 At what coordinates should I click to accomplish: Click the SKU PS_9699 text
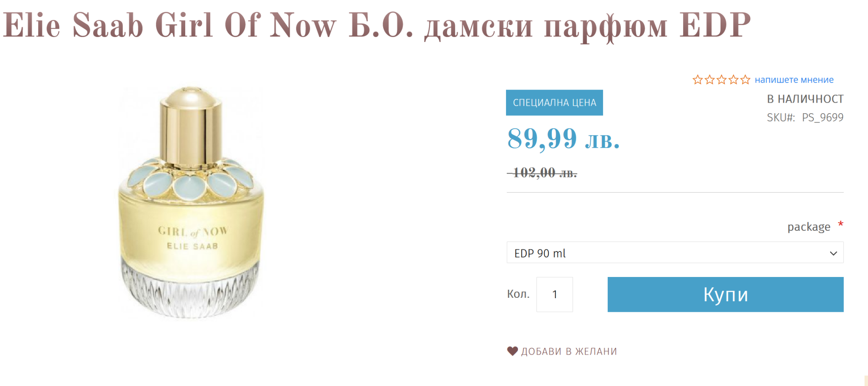(x=805, y=117)
